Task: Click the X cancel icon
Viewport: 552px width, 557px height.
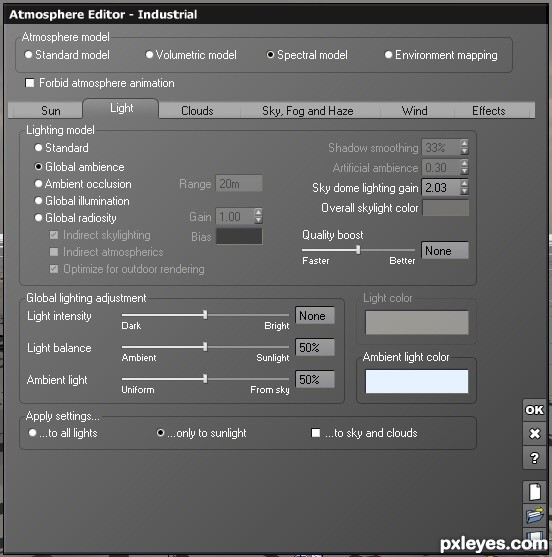Action: coord(534,433)
